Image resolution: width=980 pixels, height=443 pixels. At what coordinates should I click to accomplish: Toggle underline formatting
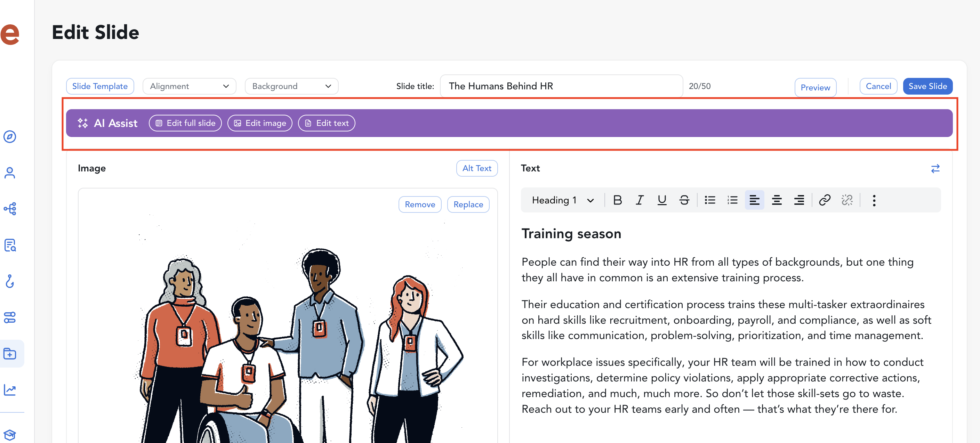point(662,200)
